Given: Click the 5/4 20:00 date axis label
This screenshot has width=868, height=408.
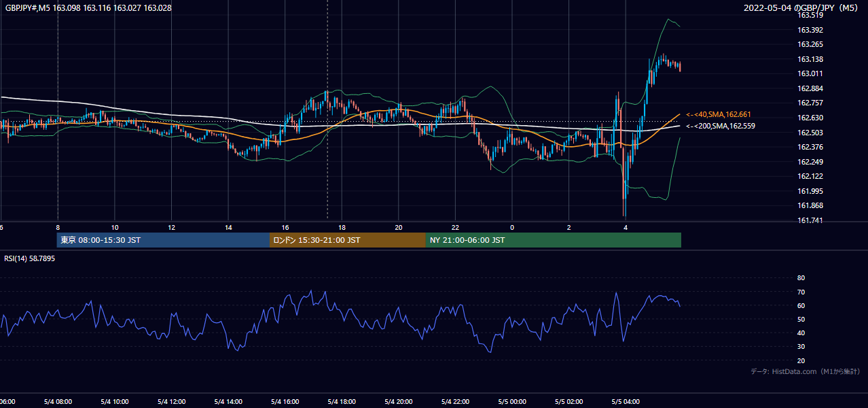Looking at the screenshot, I should (399, 402).
